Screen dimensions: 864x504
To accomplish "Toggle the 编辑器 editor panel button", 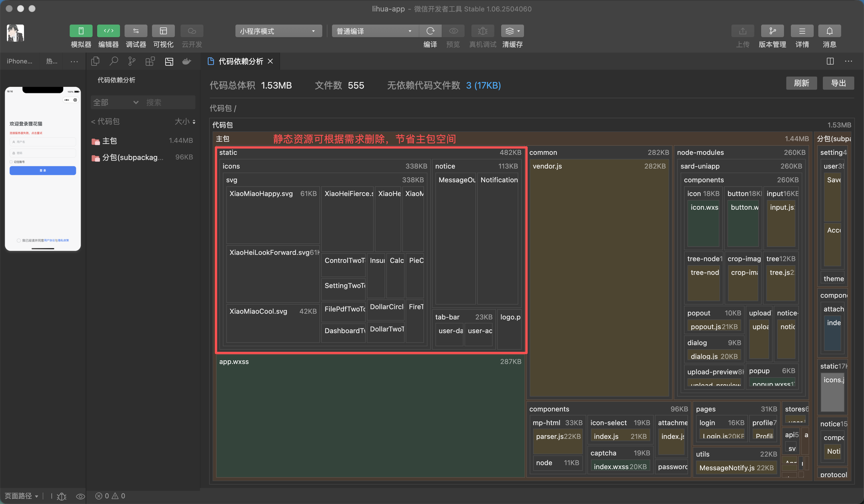I will point(108,31).
